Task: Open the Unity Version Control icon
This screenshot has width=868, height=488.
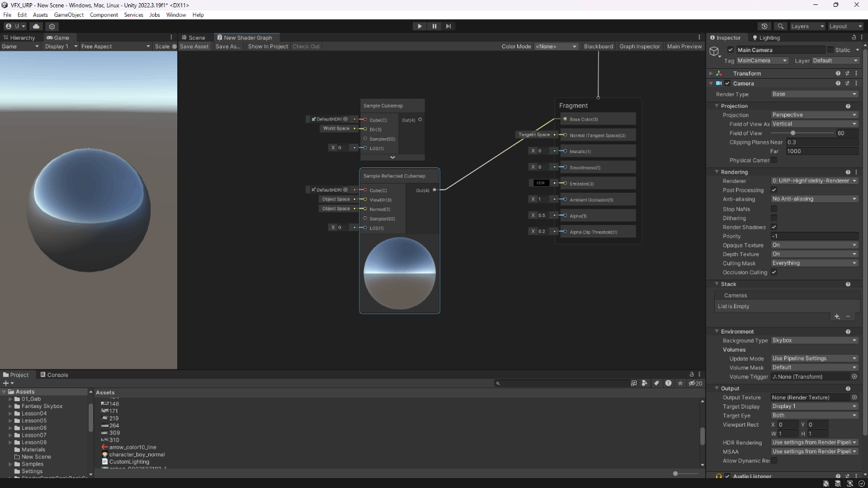Action: coord(52,26)
